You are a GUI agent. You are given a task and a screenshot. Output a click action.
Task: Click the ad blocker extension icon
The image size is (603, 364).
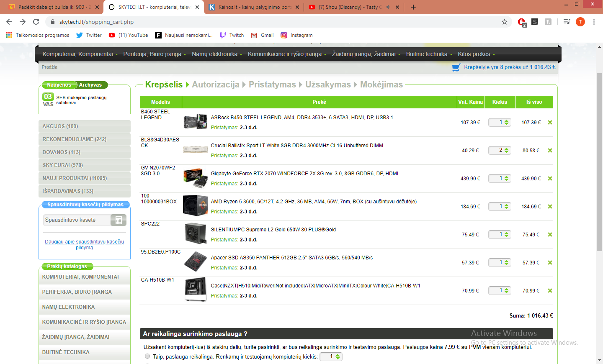521,22
